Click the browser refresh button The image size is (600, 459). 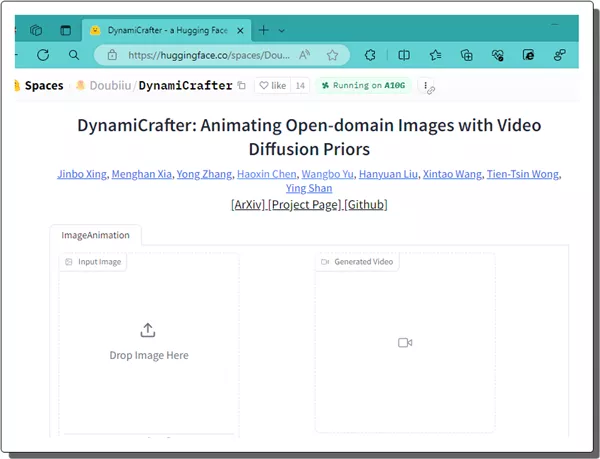pyautogui.click(x=43, y=55)
